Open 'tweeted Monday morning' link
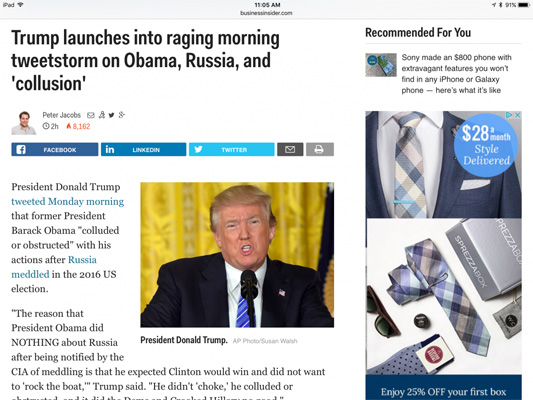The width and height of the screenshot is (533, 400). coord(68,202)
